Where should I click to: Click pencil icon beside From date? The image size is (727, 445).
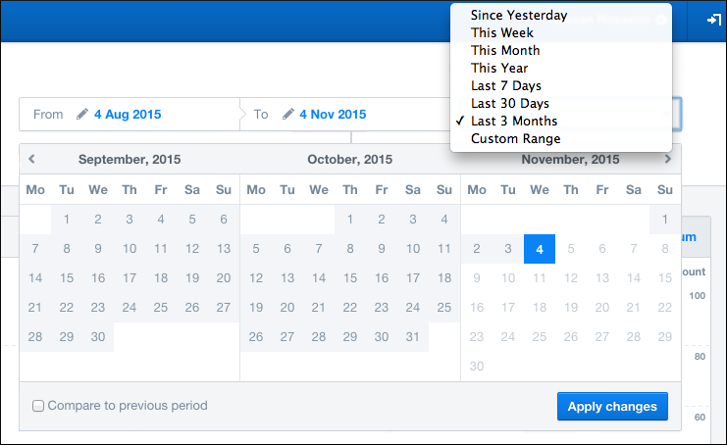[x=82, y=114]
